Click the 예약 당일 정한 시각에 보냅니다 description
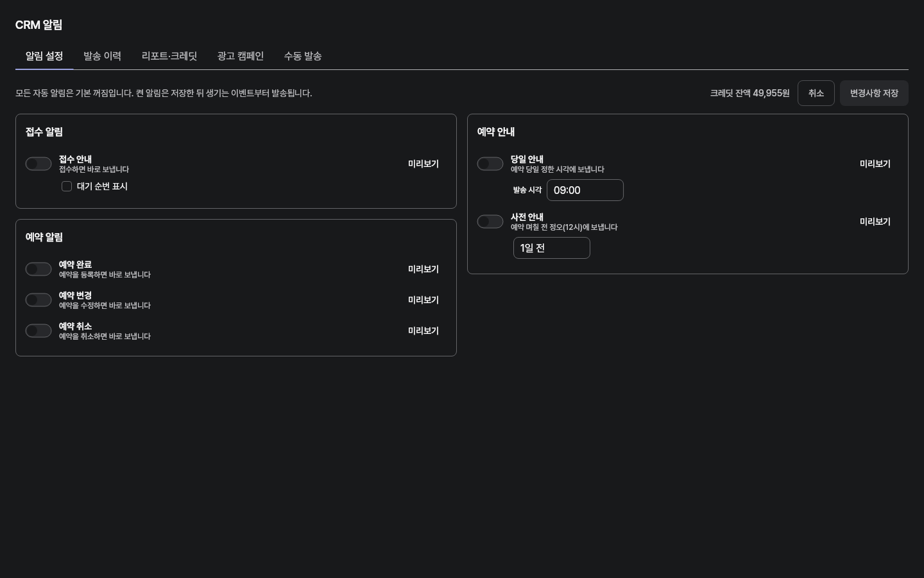The width and height of the screenshot is (924, 578). [x=558, y=170]
